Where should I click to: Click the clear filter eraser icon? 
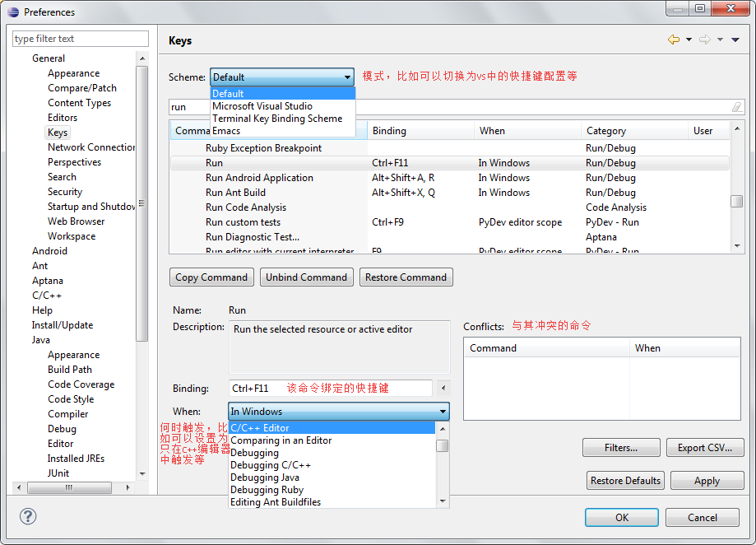coord(737,107)
